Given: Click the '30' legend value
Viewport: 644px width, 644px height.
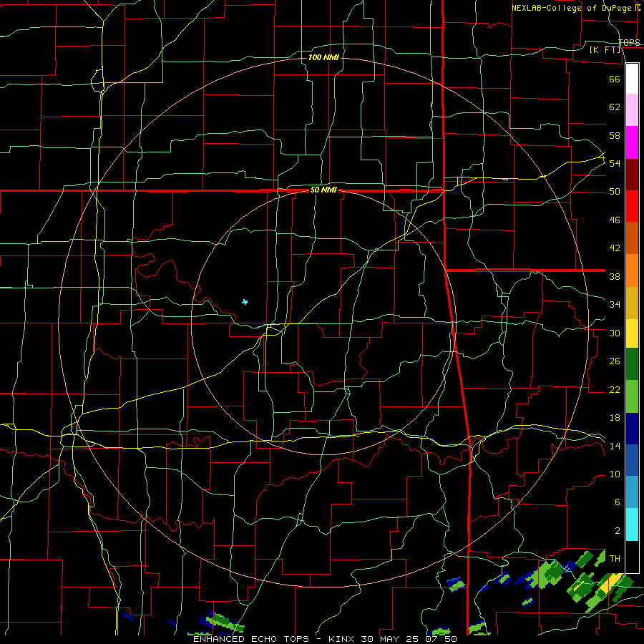Looking at the screenshot, I should pyautogui.click(x=615, y=333).
